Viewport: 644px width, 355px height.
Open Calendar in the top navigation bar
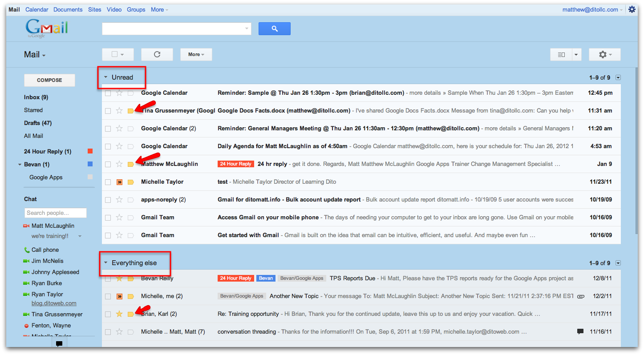[36, 9]
